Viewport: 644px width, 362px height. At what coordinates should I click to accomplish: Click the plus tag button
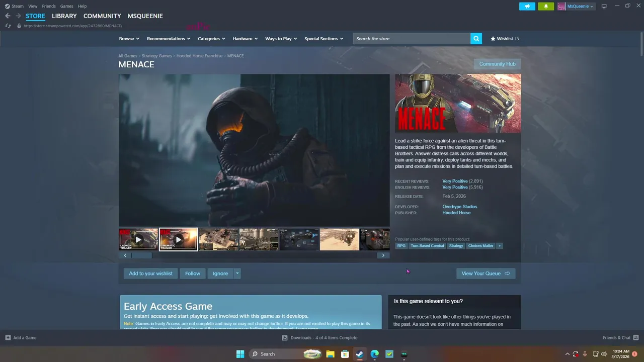tap(500, 246)
